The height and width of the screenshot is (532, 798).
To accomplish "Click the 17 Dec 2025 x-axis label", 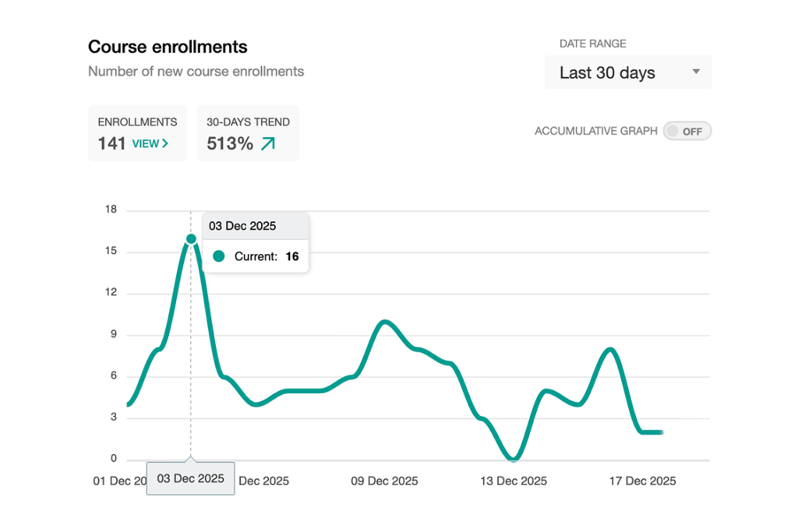I will (x=642, y=481).
